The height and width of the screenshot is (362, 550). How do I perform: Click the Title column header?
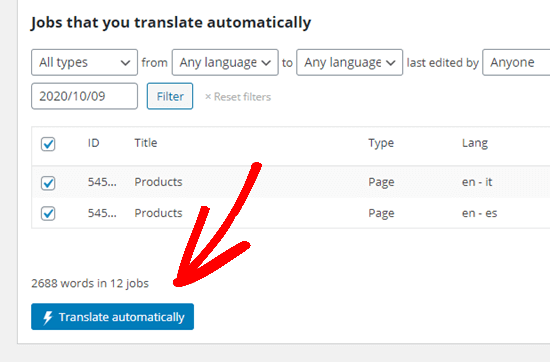click(x=146, y=143)
